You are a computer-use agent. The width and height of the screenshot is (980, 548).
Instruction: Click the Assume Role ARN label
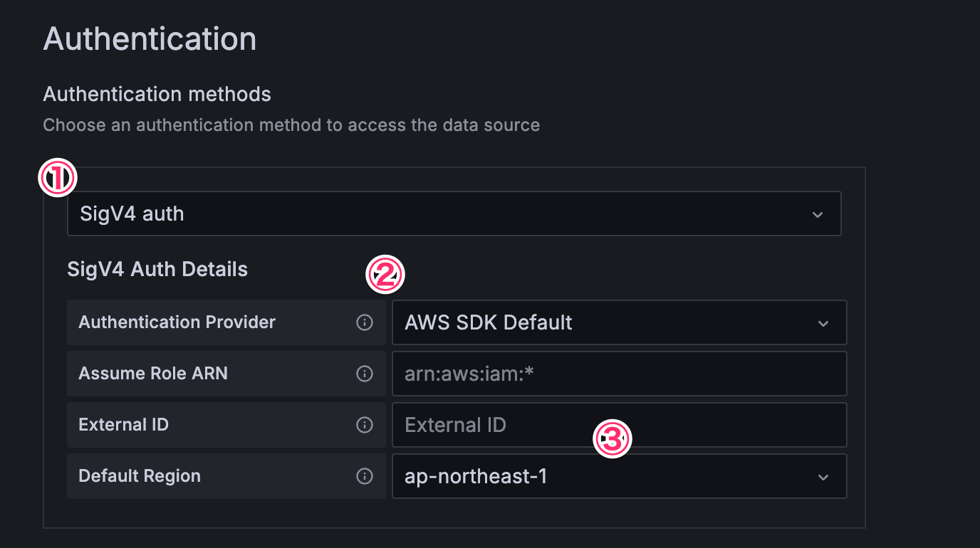click(x=153, y=374)
